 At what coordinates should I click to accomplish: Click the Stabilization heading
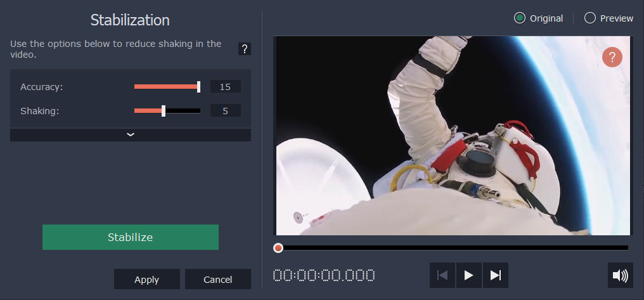pyautogui.click(x=130, y=20)
